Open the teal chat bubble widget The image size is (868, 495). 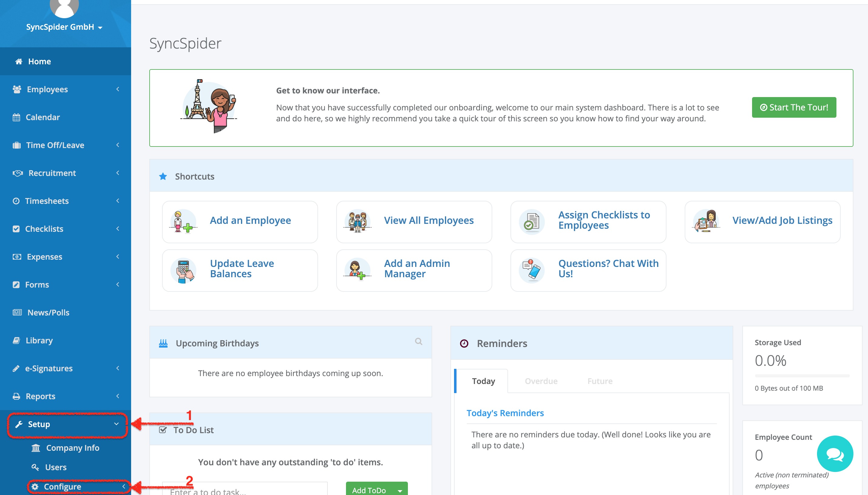coord(835,454)
